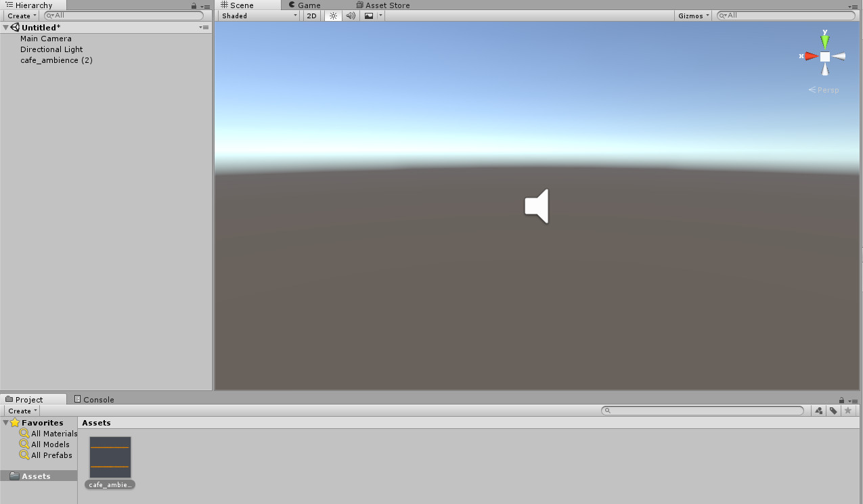Click the scene effects image icon
Screen dimensions: 863x504
(x=369, y=16)
